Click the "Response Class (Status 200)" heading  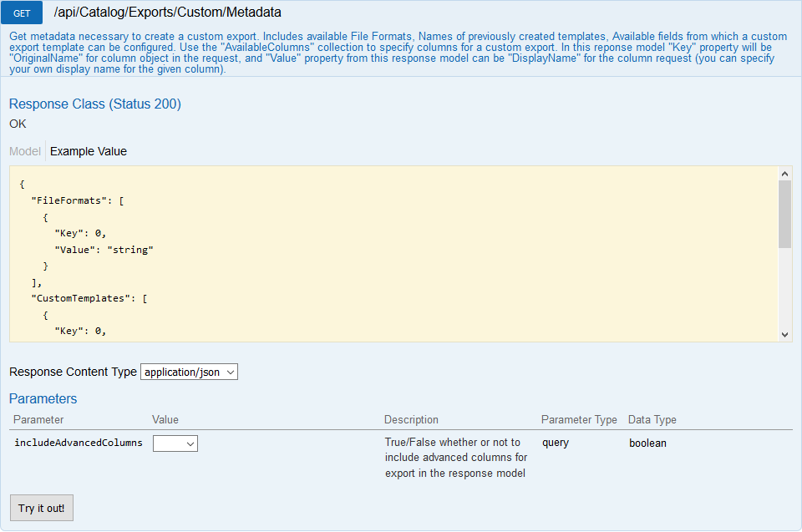click(x=95, y=104)
